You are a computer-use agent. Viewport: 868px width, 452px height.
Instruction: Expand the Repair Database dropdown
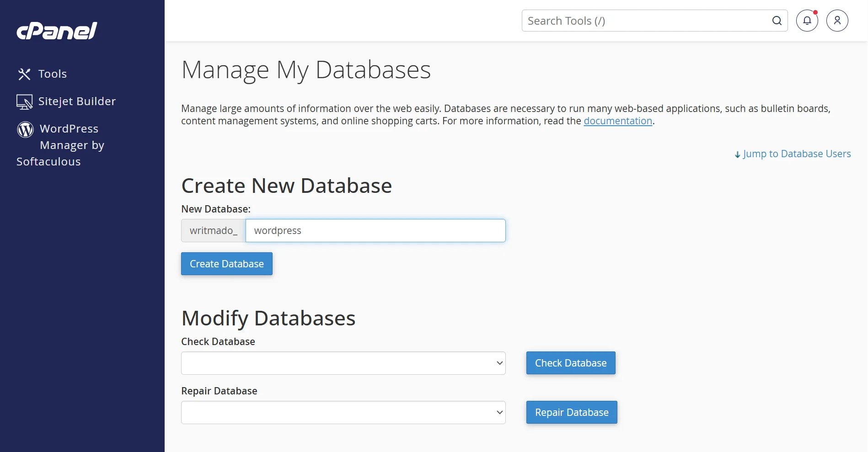pyautogui.click(x=343, y=412)
